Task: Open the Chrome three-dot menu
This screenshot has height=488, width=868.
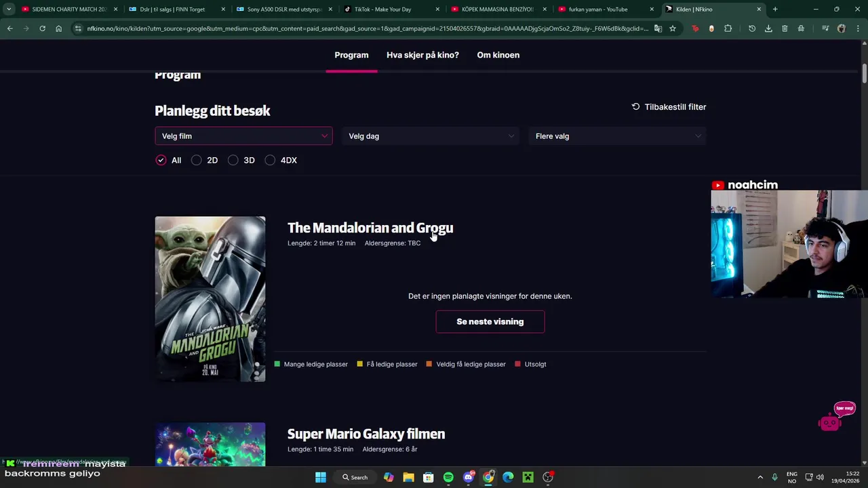Action: [x=858, y=28]
